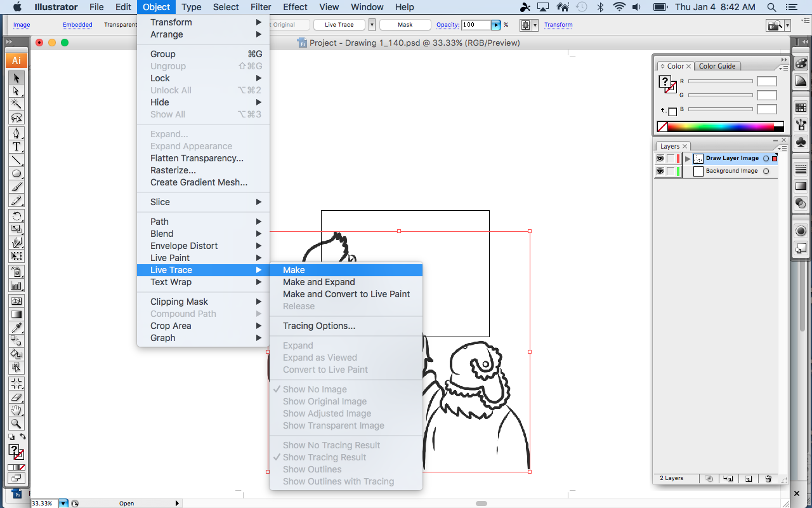Viewport: 812px width, 508px height.
Task: Open the status bar display options arrow
Action: [177, 504]
